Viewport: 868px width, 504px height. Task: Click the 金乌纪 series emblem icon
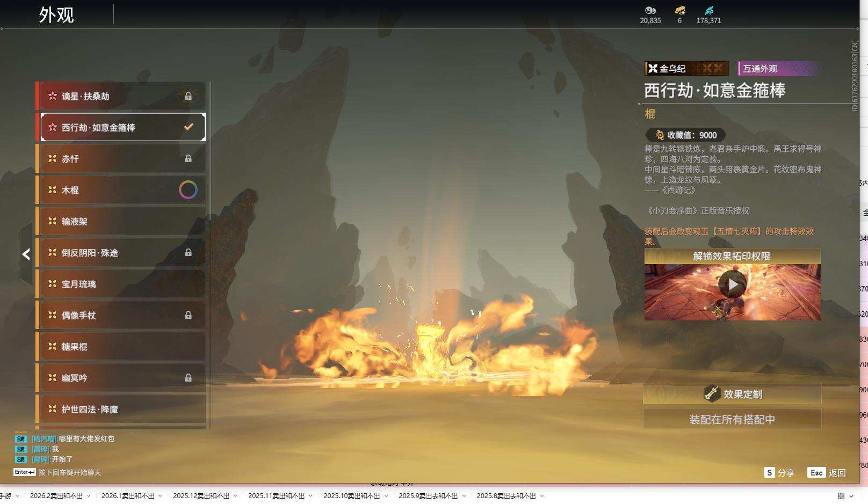653,68
